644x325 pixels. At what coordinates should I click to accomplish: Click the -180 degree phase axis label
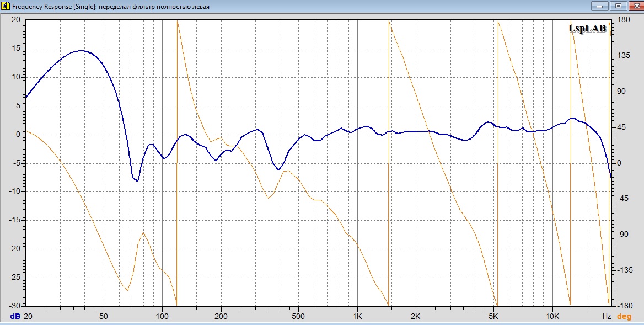tap(625, 306)
